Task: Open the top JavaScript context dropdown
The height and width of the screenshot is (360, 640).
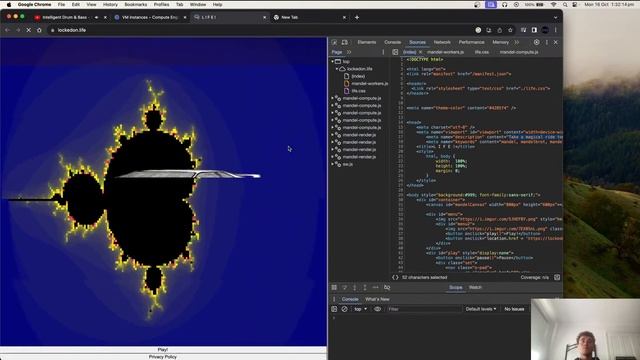Action: (360, 309)
